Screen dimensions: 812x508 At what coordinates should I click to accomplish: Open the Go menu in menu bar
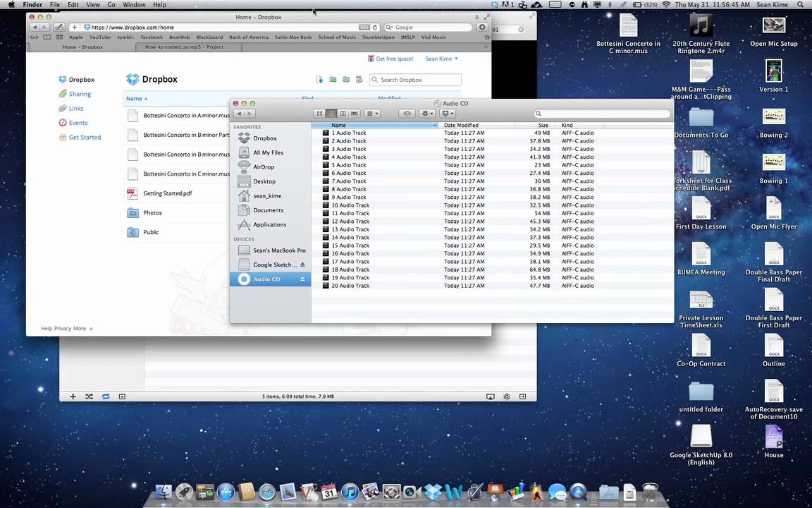click(111, 5)
